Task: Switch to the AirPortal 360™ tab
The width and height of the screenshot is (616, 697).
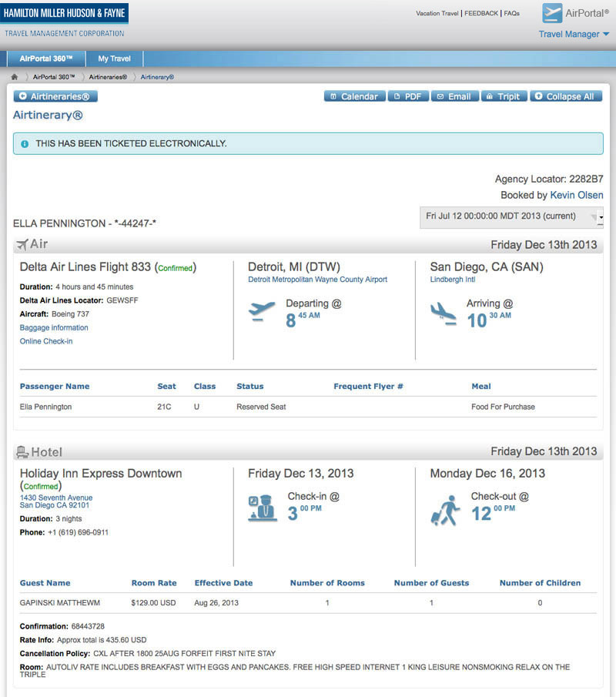Action: click(x=45, y=59)
